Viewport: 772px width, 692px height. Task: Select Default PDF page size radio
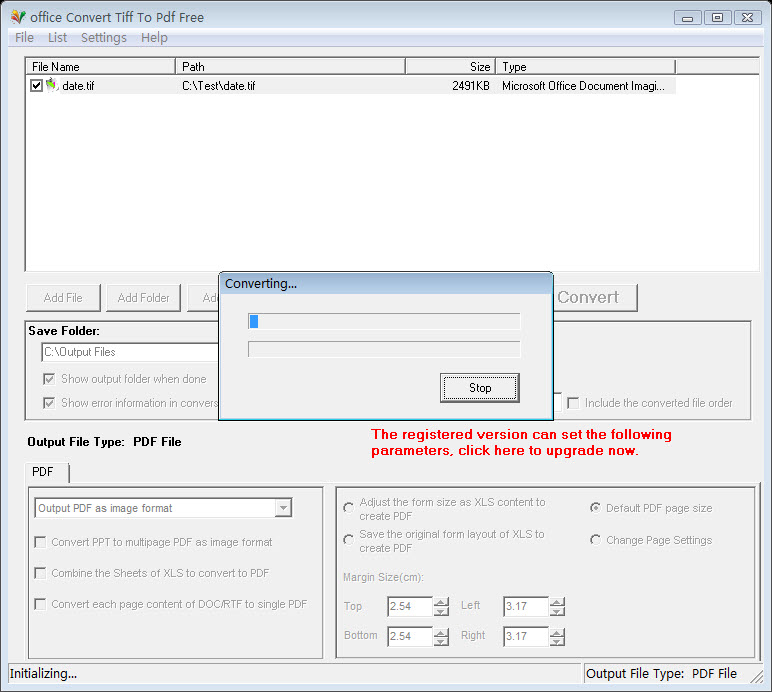pyautogui.click(x=596, y=508)
